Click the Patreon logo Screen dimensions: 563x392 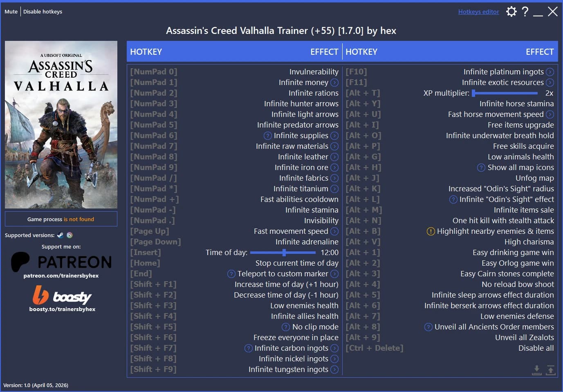pos(61,262)
